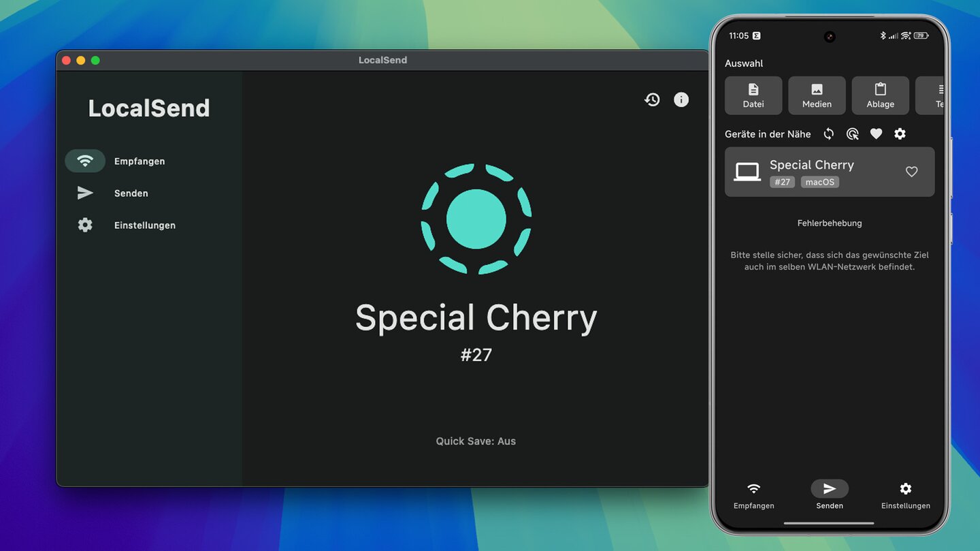
Task: Click the teal LocalSend logo circle
Action: pos(476,219)
